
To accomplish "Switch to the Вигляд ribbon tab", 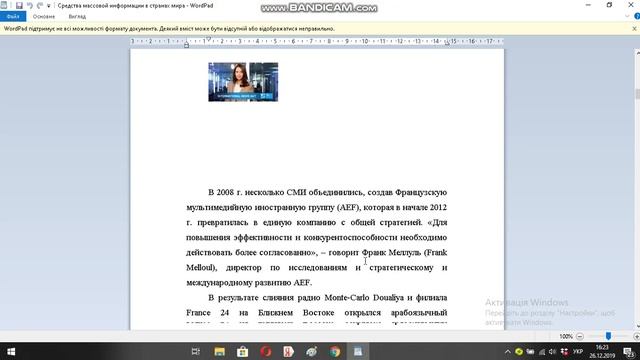I will (x=77, y=17).
